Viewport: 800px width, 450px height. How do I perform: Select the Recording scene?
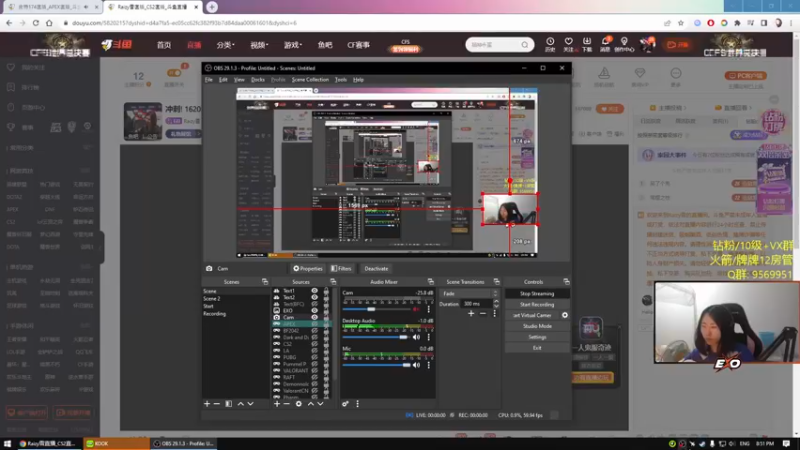coord(236,314)
